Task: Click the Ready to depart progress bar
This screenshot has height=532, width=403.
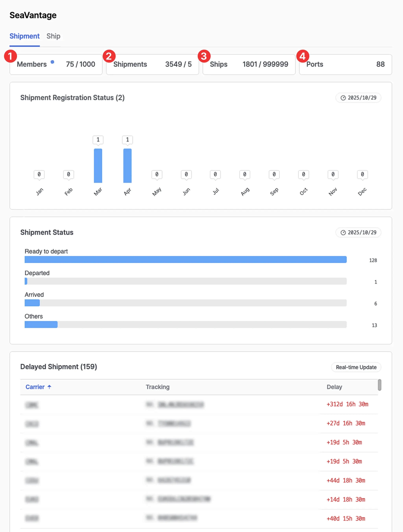Action: point(185,260)
